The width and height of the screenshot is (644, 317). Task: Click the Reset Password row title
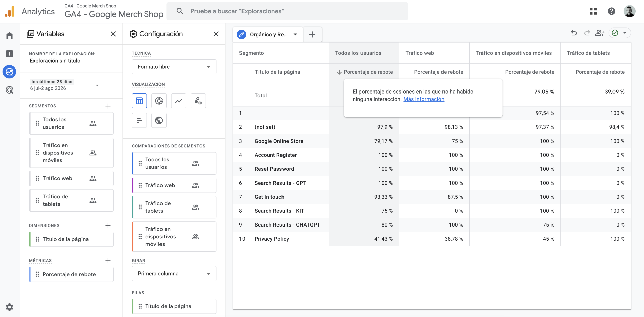pos(274,169)
